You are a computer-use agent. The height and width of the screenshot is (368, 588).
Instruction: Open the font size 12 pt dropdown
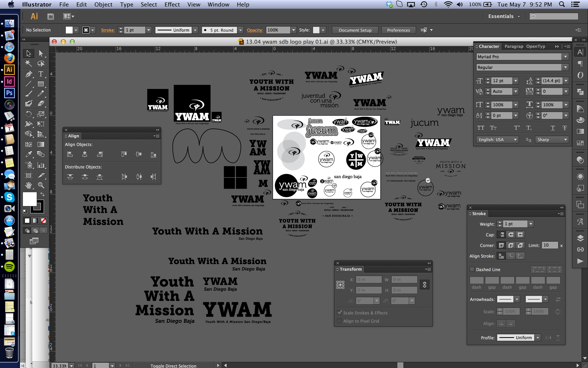515,81
